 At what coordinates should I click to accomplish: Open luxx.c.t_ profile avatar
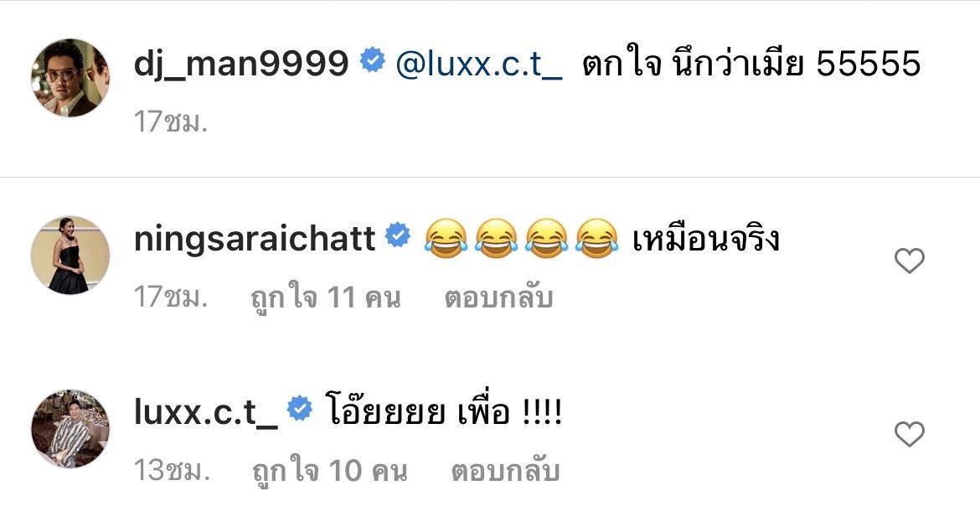(70, 428)
